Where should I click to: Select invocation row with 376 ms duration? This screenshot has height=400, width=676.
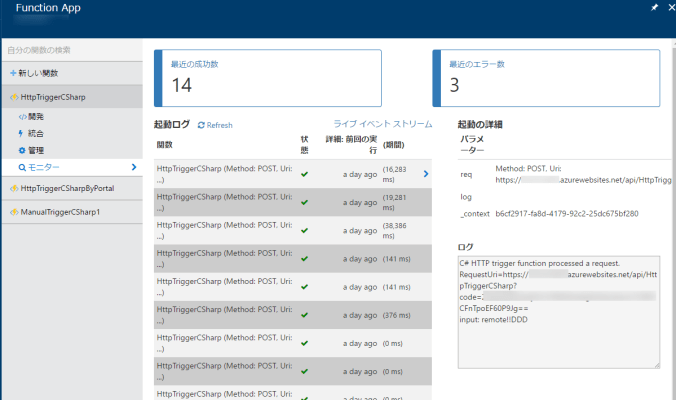(293, 315)
